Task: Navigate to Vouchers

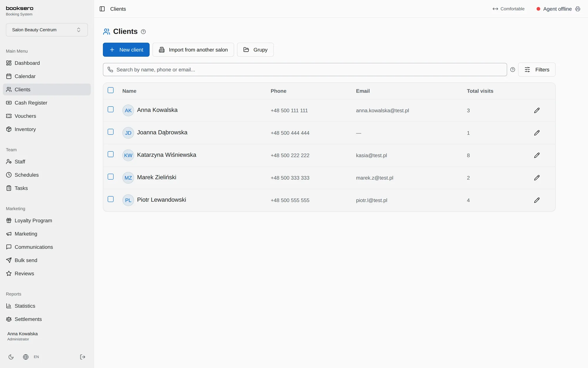Action: pyautogui.click(x=47, y=116)
